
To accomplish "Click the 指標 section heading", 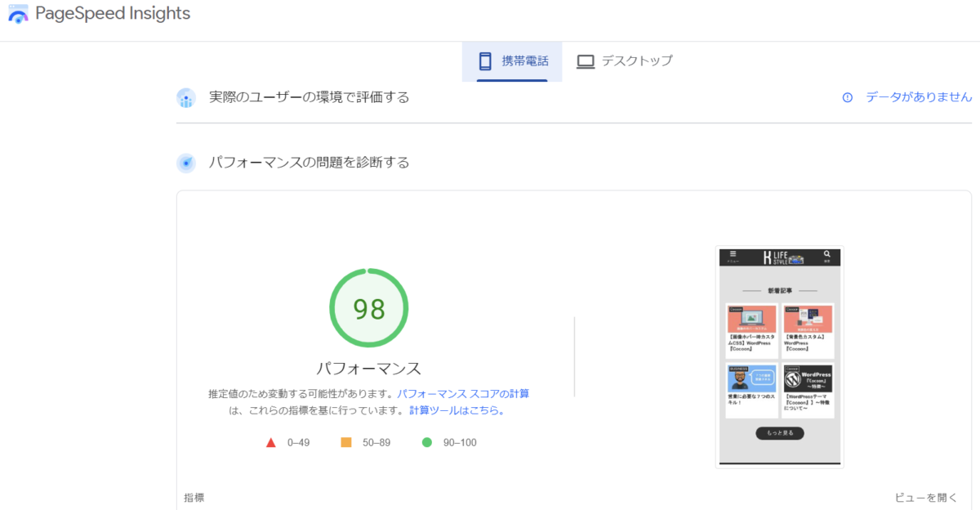I will click(x=194, y=497).
